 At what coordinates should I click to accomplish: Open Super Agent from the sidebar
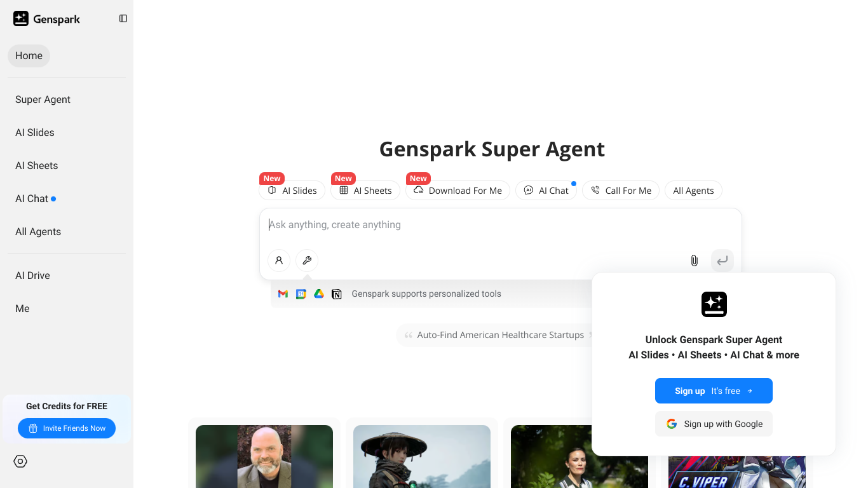coord(43,100)
